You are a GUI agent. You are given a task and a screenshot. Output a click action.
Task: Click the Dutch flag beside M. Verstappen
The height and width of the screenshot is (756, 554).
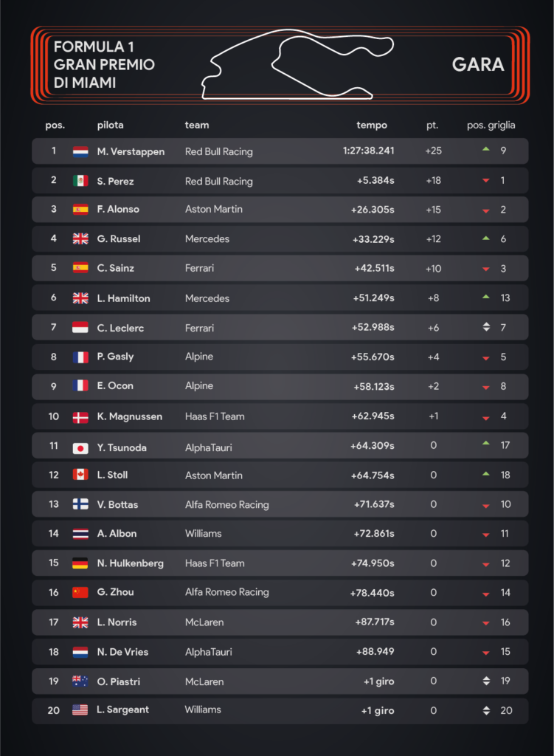[x=80, y=152]
